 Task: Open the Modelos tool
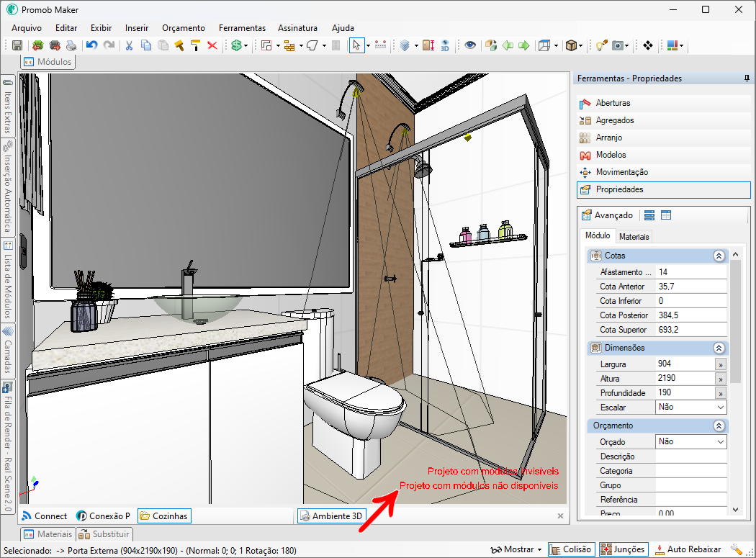tap(663, 155)
